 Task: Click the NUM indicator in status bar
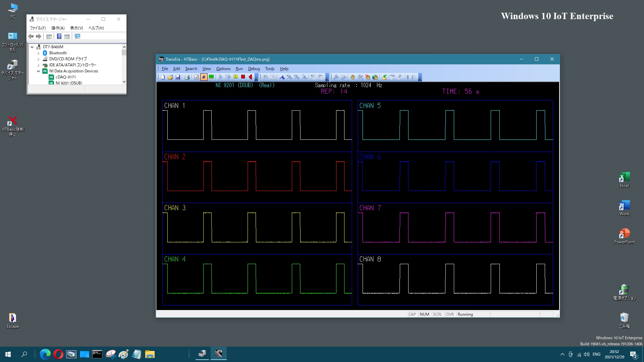pyautogui.click(x=424, y=314)
